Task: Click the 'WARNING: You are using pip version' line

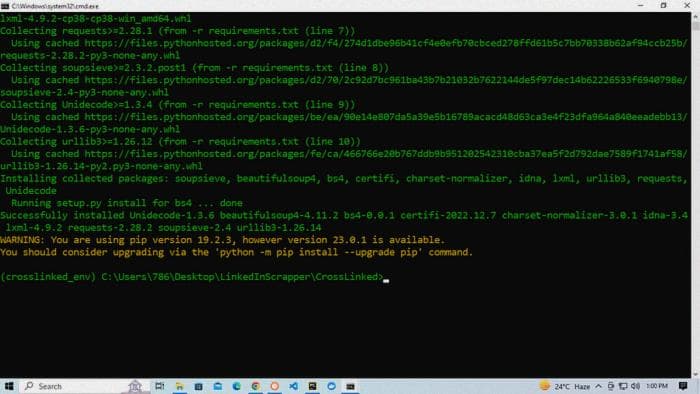Action: (x=222, y=240)
